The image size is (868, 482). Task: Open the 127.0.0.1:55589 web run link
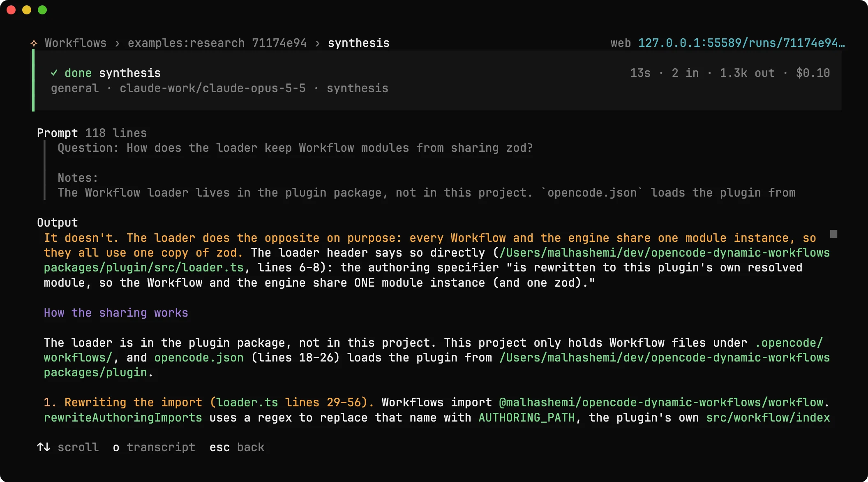pos(741,43)
